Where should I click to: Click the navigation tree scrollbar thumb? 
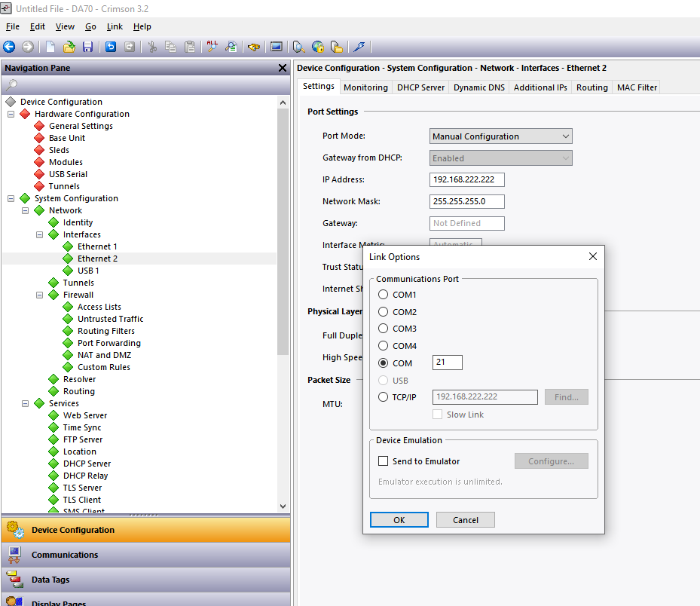283,231
